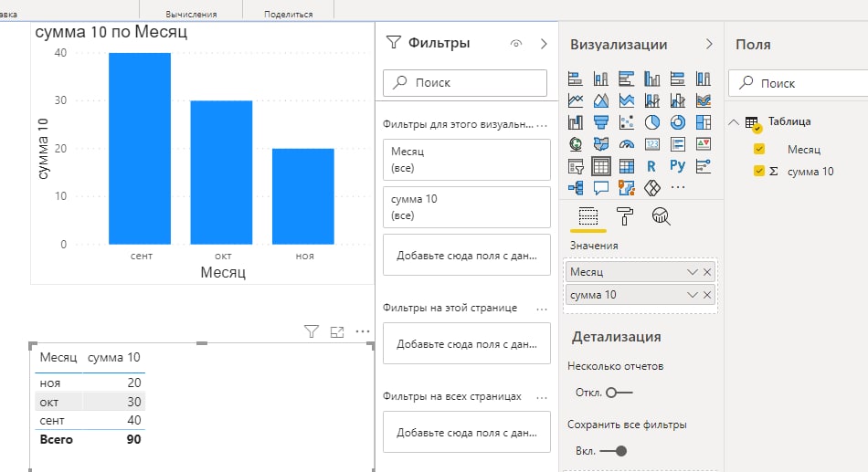Open options for Фильтры для этого визуального элемента
Screen dimensions: 868x472
pos(542,125)
